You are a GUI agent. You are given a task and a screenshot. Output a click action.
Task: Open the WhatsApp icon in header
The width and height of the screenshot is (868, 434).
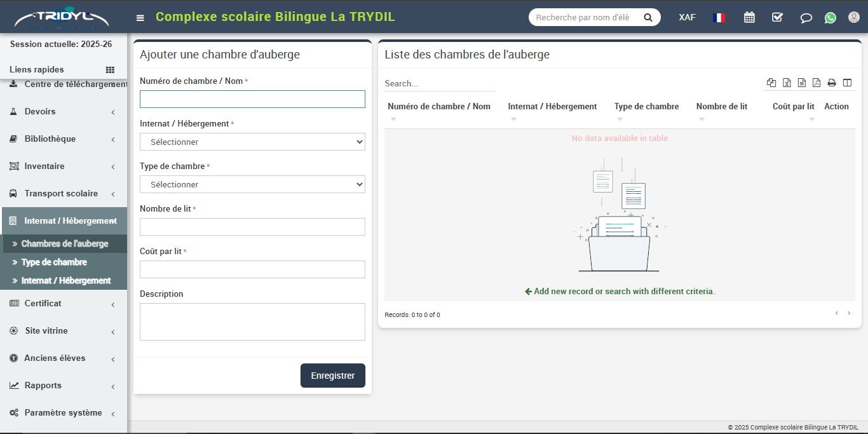[830, 18]
